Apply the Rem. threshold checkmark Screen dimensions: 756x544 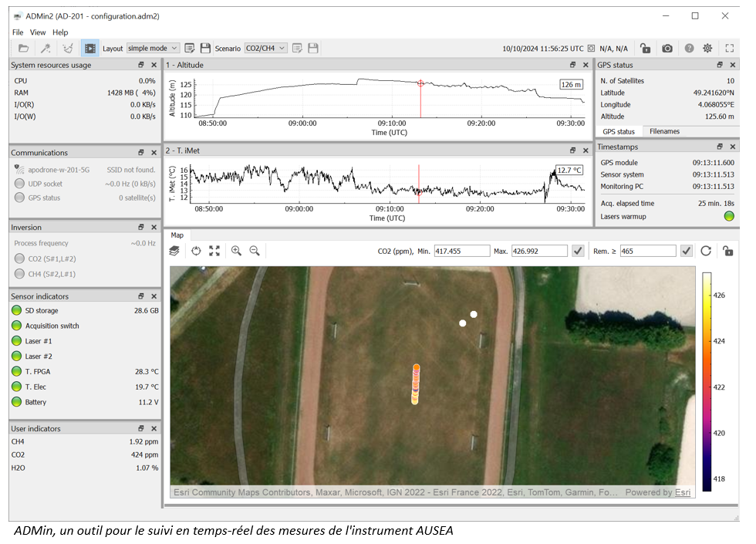tap(687, 251)
